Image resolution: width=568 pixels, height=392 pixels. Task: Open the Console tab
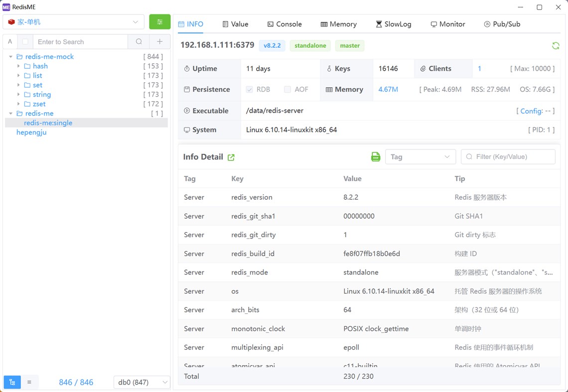pos(284,24)
